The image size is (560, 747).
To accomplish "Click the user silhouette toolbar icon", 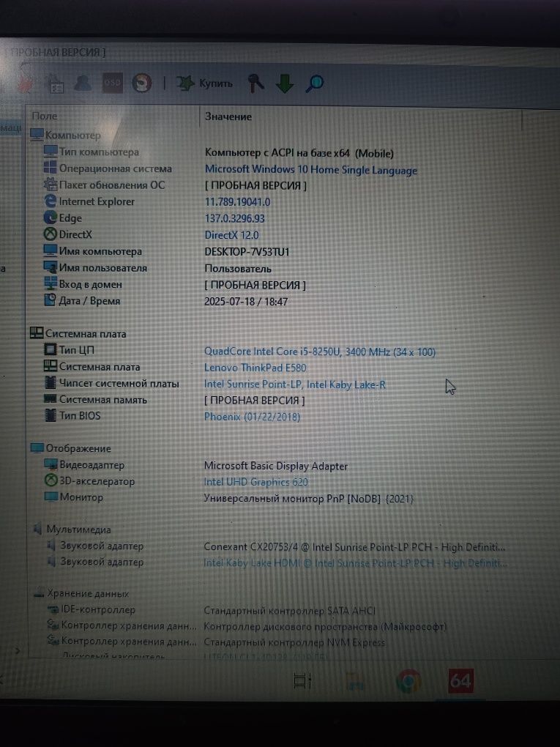I will [x=83, y=83].
